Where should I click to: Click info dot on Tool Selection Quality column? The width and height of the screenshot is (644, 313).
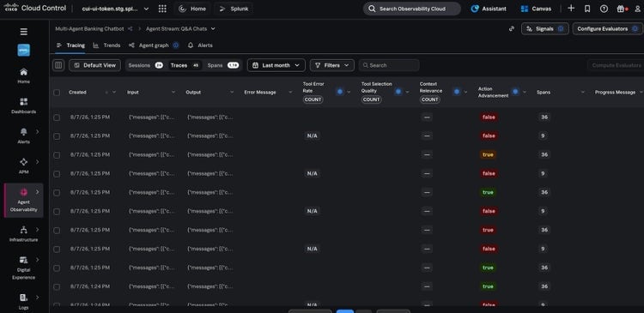point(398,92)
